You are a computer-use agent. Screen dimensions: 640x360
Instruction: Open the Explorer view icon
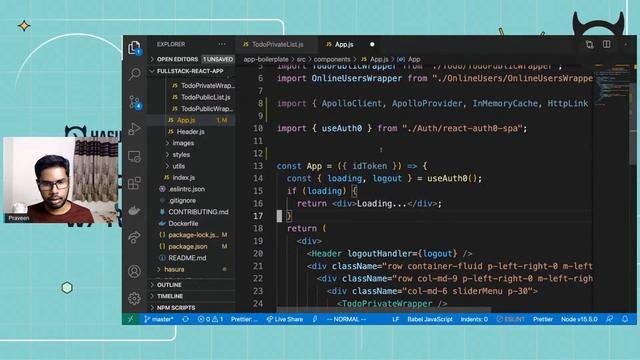coord(134,47)
